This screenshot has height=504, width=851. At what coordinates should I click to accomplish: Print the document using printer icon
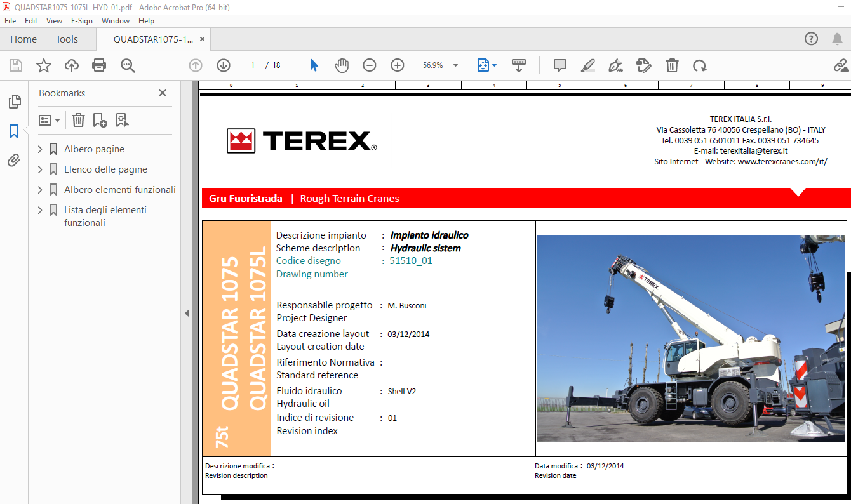[x=99, y=65]
